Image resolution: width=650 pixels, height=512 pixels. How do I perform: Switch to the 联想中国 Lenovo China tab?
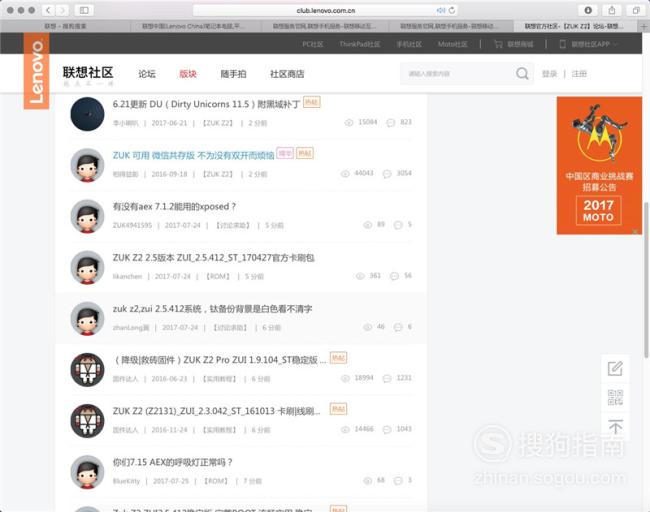point(195,26)
